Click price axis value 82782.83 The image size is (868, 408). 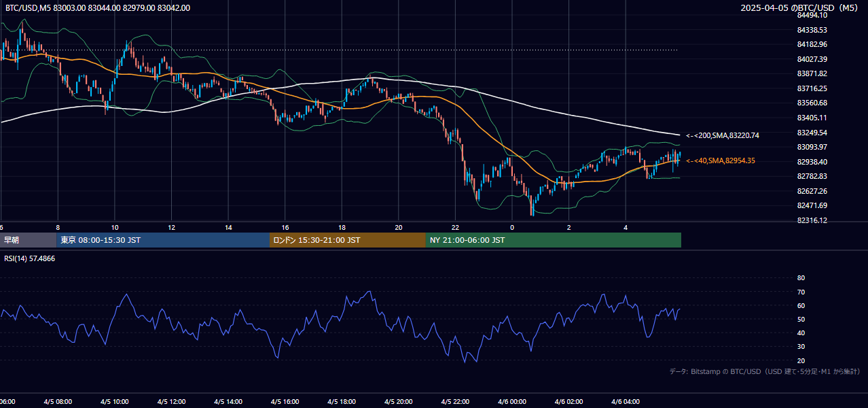pos(812,176)
